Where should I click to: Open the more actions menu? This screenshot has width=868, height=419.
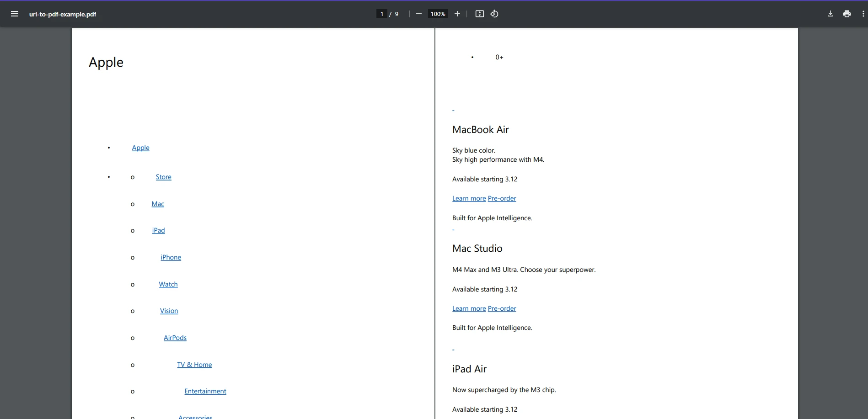pos(863,14)
